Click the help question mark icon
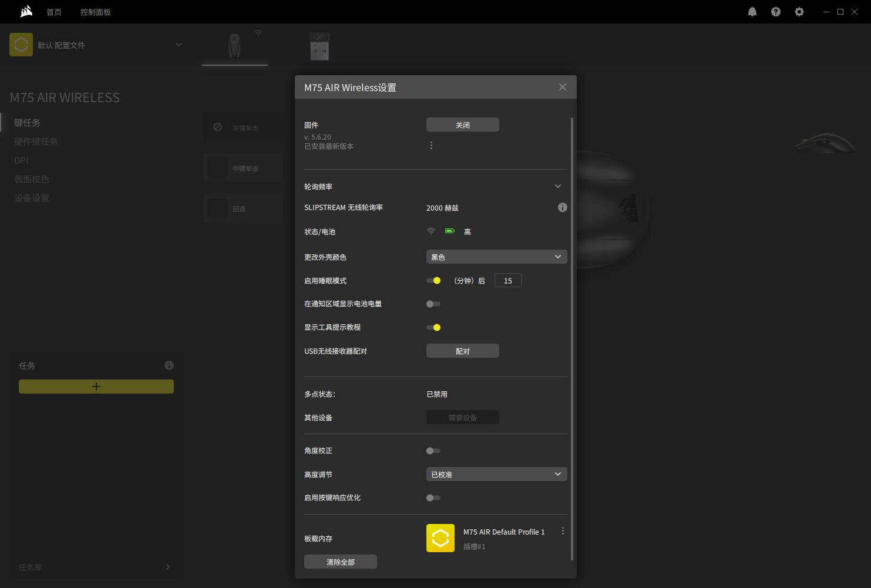This screenshot has width=871, height=588. click(776, 12)
